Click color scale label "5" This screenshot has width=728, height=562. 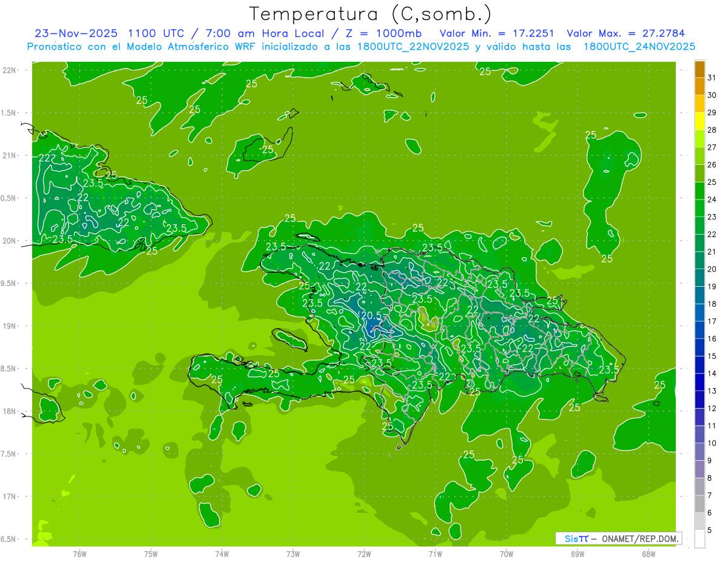(710, 530)
